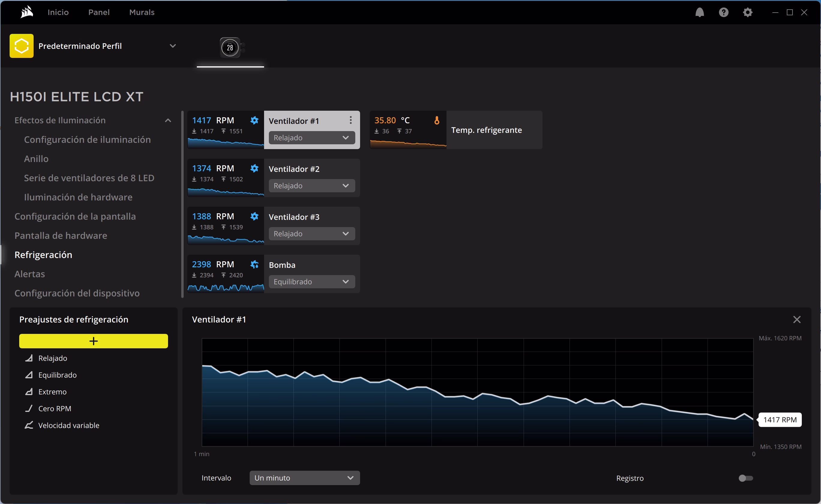The image size is (821, 504).
Task: Open Ventilador #1 three-dot options menu
Action: (350, 120)
